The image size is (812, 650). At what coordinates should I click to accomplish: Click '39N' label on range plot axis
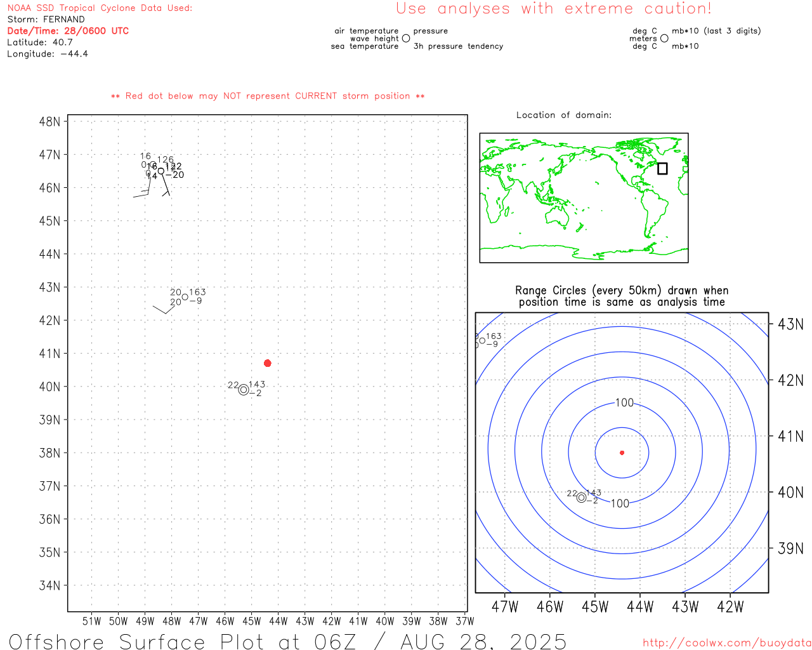(x=790, y=548)
